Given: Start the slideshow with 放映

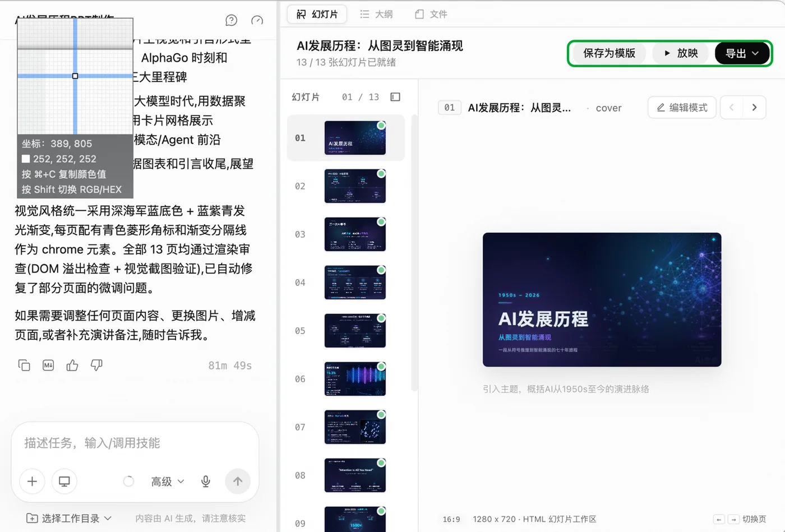Looking at the screenshot, I should [x=681, y=53].
